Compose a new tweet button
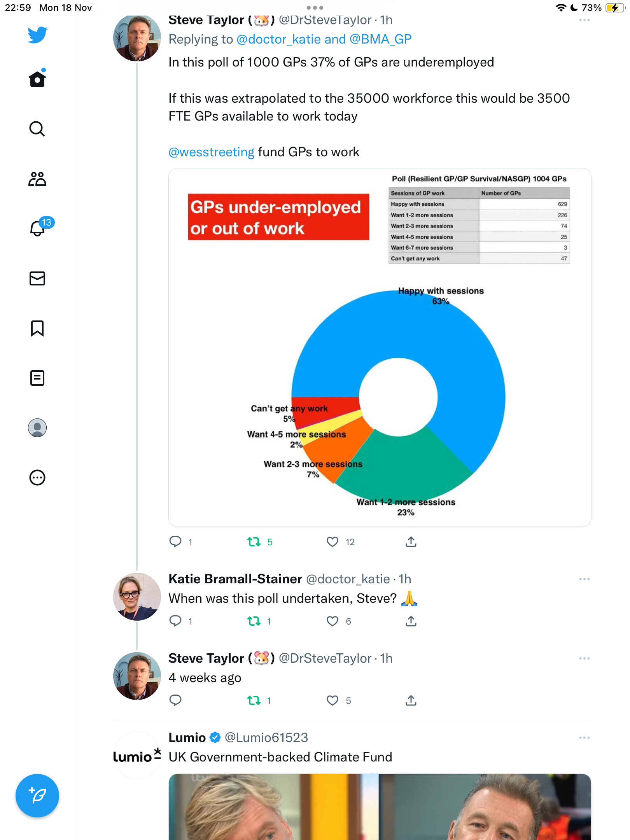630x840 pixels. click(x=37, y=796)
